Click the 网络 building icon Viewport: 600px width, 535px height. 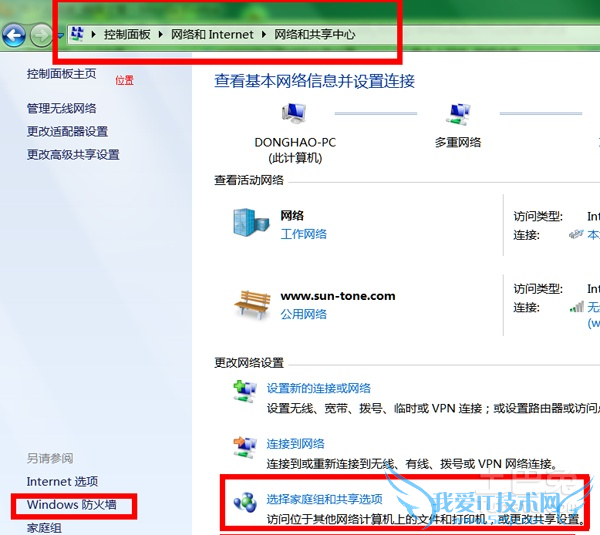pos(251,222)
